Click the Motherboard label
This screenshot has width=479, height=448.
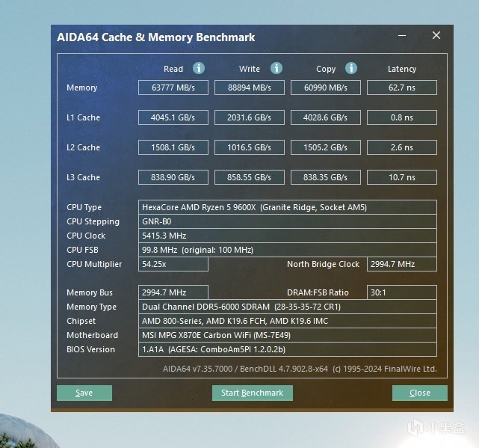pos(92,335)
